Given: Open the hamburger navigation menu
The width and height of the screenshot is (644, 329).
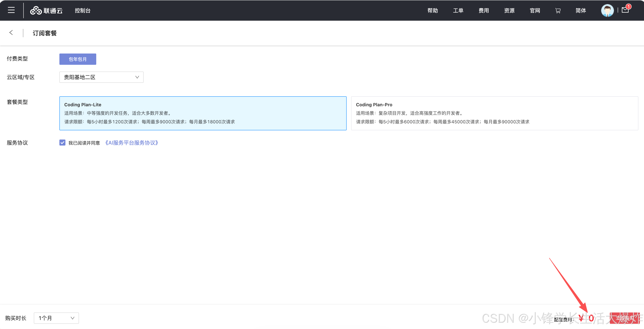Looking at the screenshot, I should point(11,10).
